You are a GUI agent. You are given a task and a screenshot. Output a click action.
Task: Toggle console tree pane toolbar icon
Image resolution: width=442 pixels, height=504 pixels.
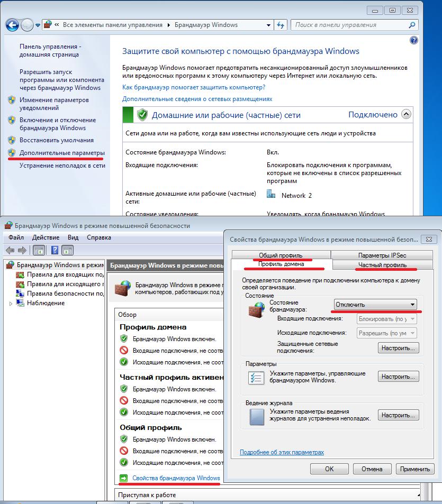tap(39, 250)
